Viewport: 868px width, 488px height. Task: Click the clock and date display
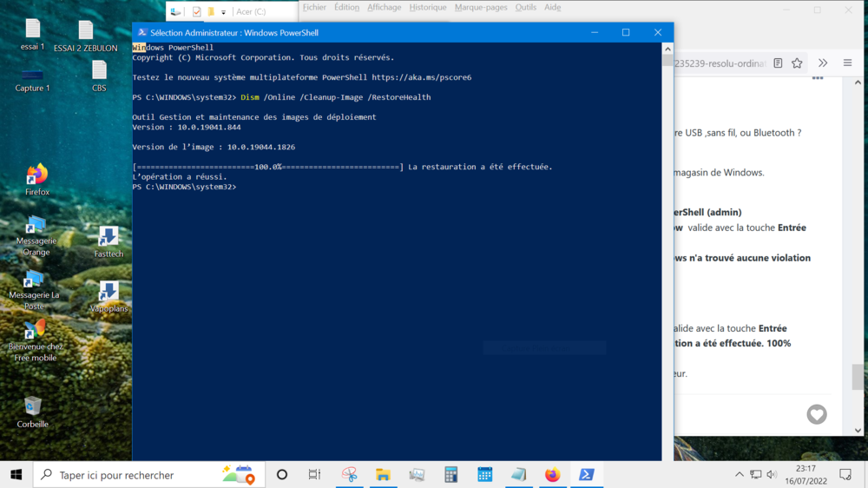coord(804,475)
